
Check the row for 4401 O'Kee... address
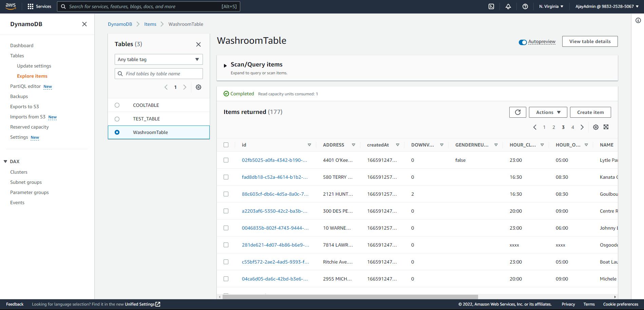pos(226,160)
